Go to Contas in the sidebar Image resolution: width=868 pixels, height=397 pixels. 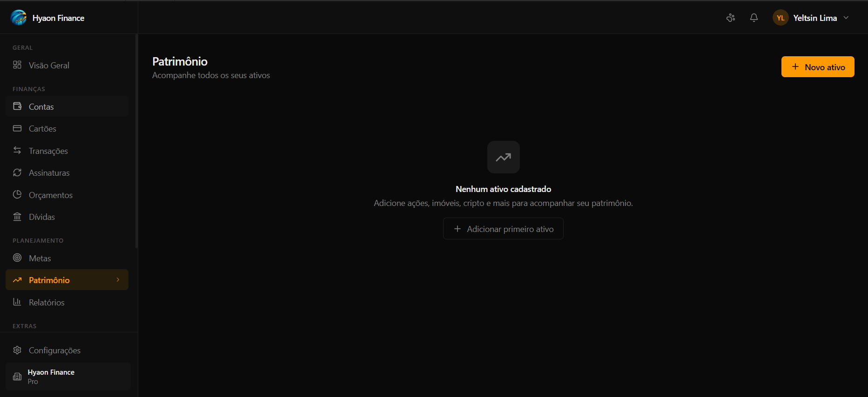(x=67, y=106)
